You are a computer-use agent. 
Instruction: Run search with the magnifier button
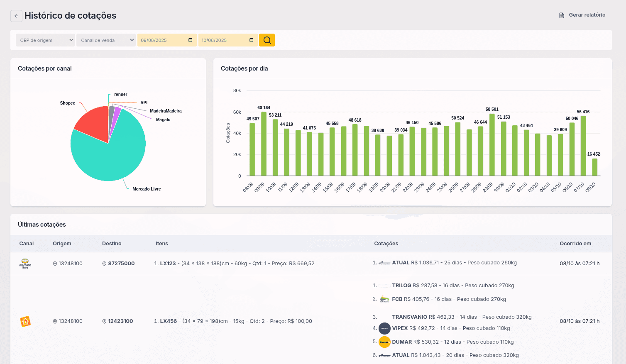coord(267,40)
